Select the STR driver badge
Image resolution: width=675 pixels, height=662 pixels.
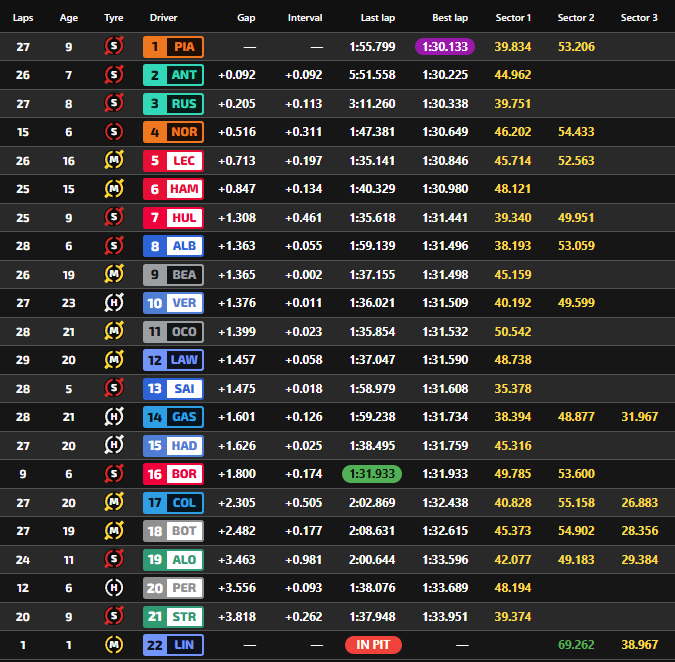point(173,617)
